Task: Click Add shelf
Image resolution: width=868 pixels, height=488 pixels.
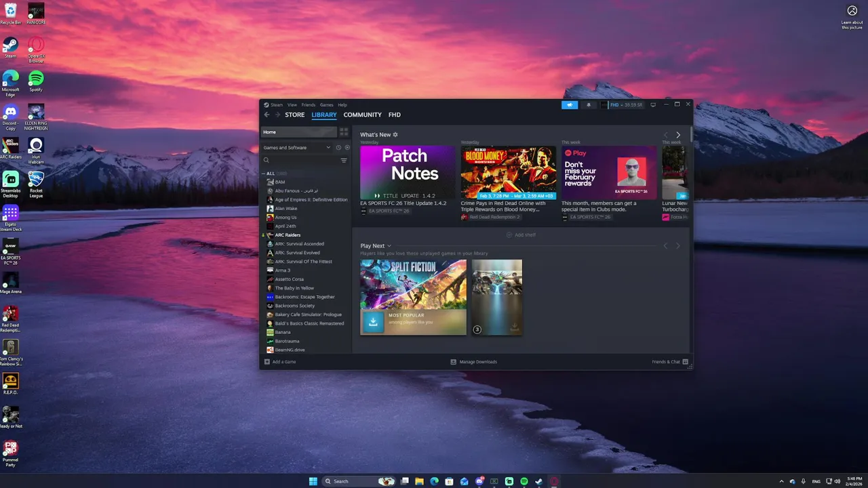Action: click(x=521, y=235)
